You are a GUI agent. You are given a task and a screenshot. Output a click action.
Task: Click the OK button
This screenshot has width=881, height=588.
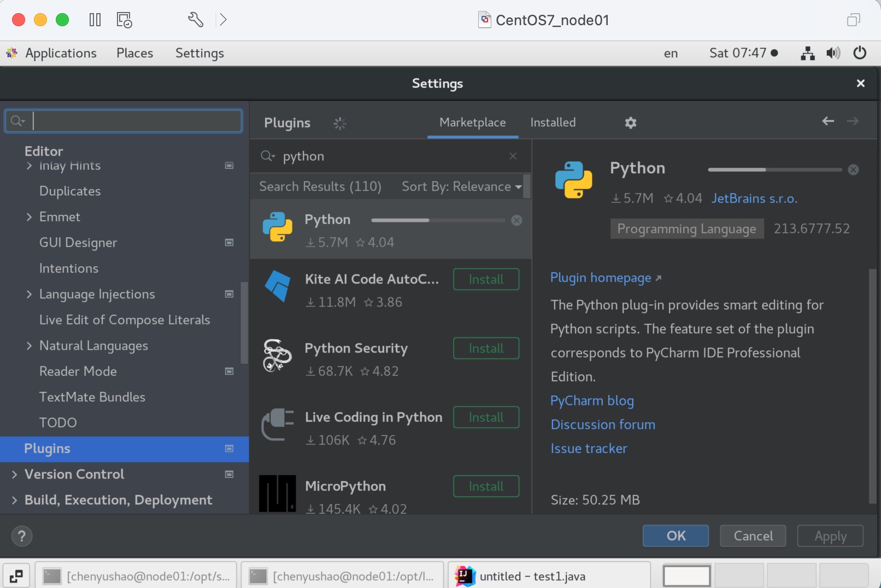(676, 536)
